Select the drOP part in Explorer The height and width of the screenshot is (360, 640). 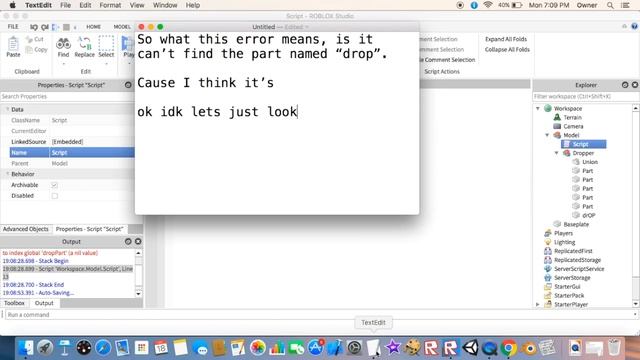pyautogui.click(x=589, y=215)
